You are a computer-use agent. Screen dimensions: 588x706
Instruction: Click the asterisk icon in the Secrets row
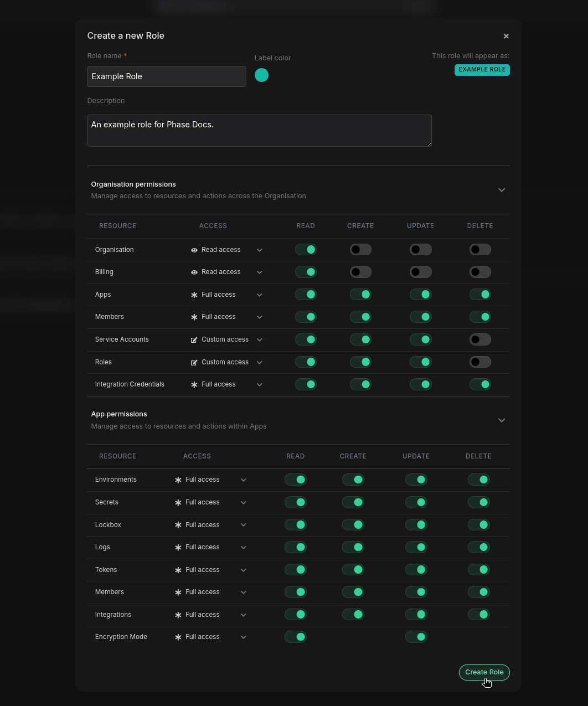pos(178,503)
